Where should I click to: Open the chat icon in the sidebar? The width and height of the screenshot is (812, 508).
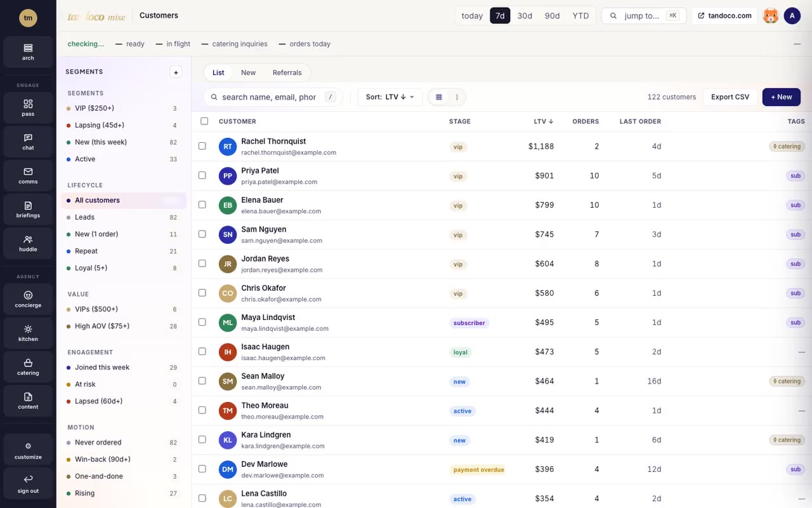coord(28,142)
